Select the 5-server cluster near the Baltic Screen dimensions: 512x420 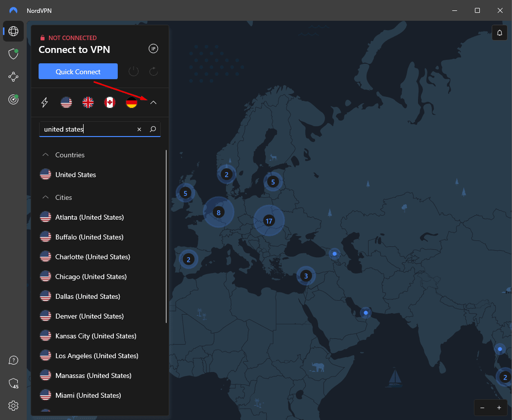point(273,182)
